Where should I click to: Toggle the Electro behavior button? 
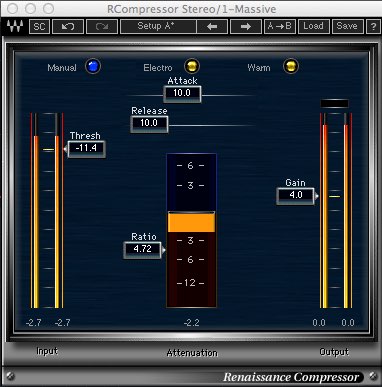192,66
